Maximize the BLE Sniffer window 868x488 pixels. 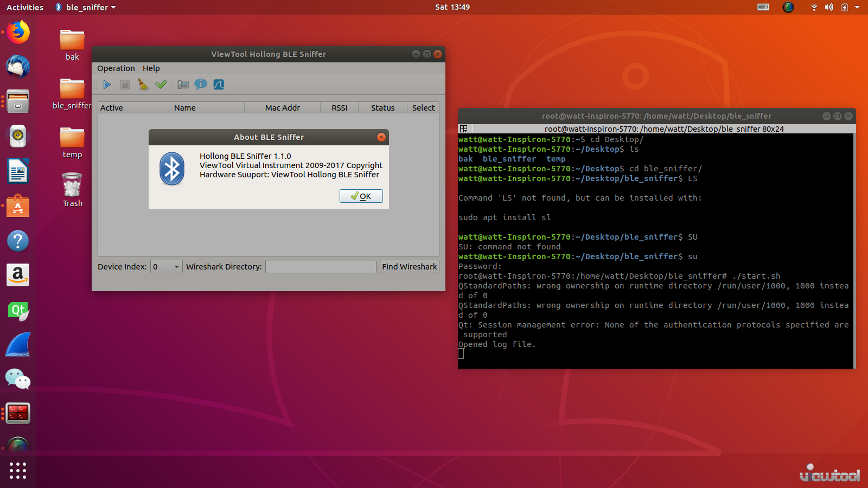tap(427, 54)
